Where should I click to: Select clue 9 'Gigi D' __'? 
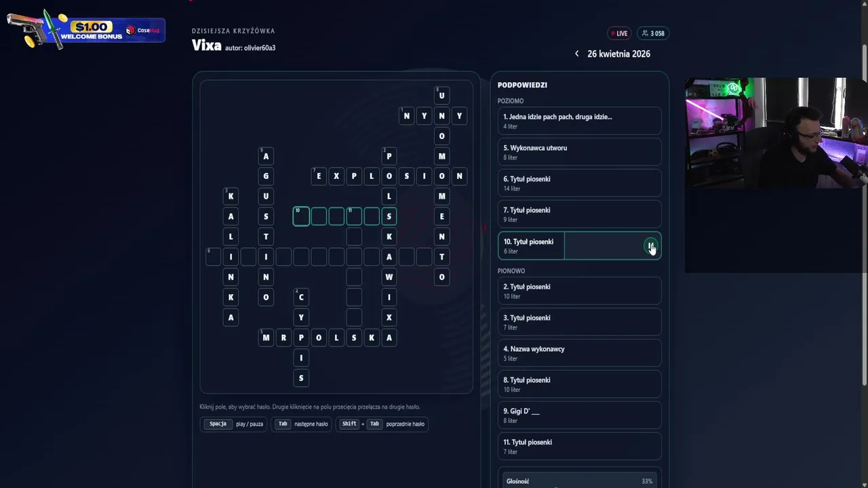tap(579, 415)
